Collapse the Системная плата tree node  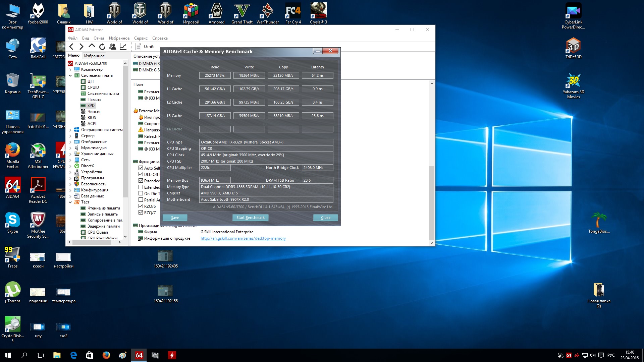click(70, 75)
